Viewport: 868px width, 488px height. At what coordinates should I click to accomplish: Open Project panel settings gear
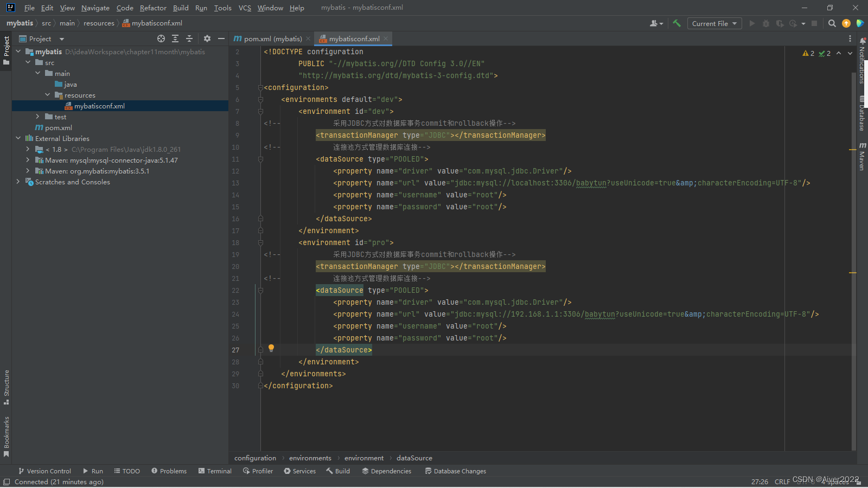pyautogui.click(x=207, y=38)
